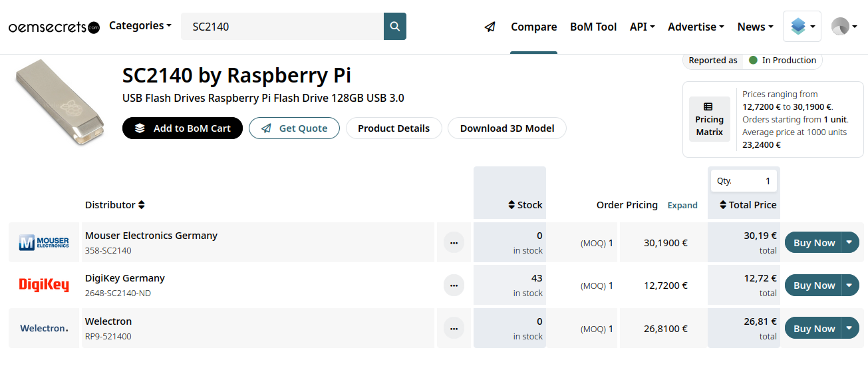Expand the Order Pricing columns

pyautogui.click(x=682, y=205)
